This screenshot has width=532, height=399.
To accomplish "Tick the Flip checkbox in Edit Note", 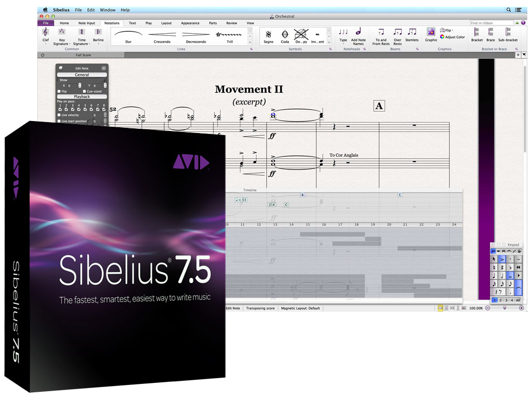I will (59, 91).
